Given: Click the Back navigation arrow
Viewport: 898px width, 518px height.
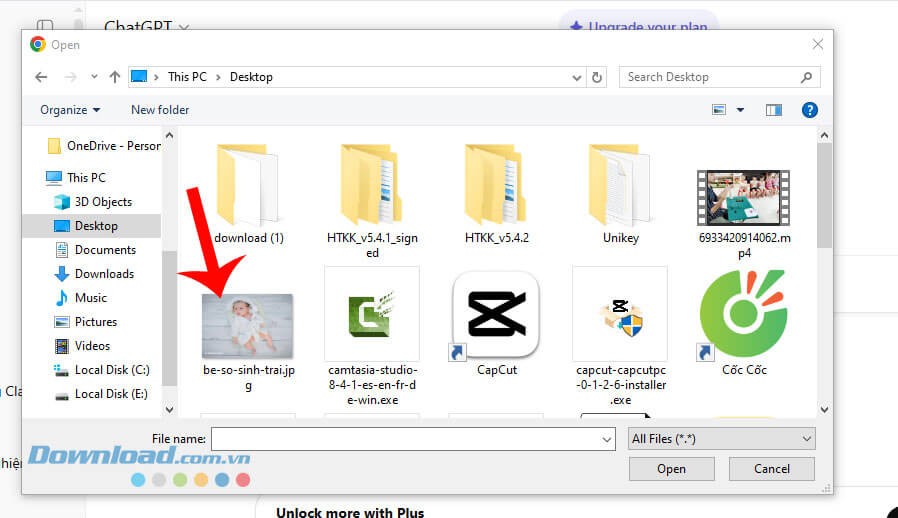Looking at the screenshot, I should (41, 77).
